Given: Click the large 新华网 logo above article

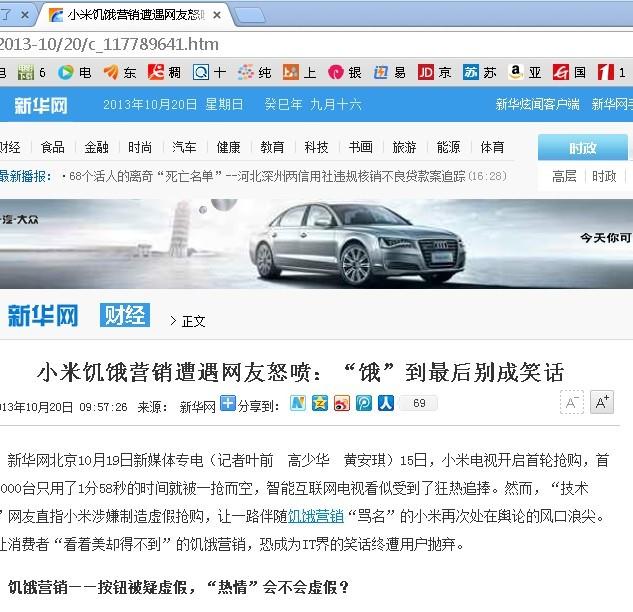Looking at the screenshot, I should (x=43, y=315).
